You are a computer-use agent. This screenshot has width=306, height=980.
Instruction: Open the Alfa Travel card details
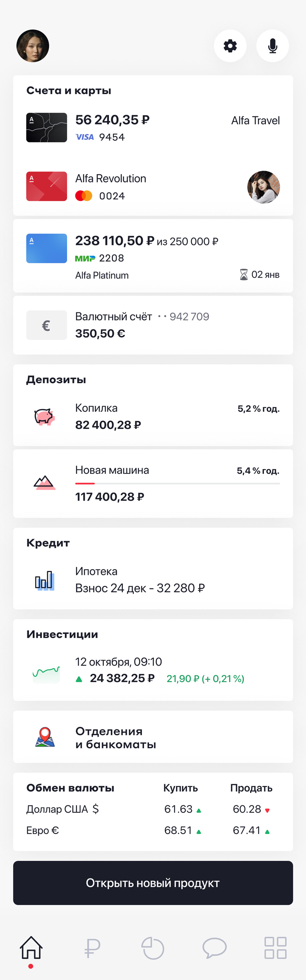pos(46,127)
